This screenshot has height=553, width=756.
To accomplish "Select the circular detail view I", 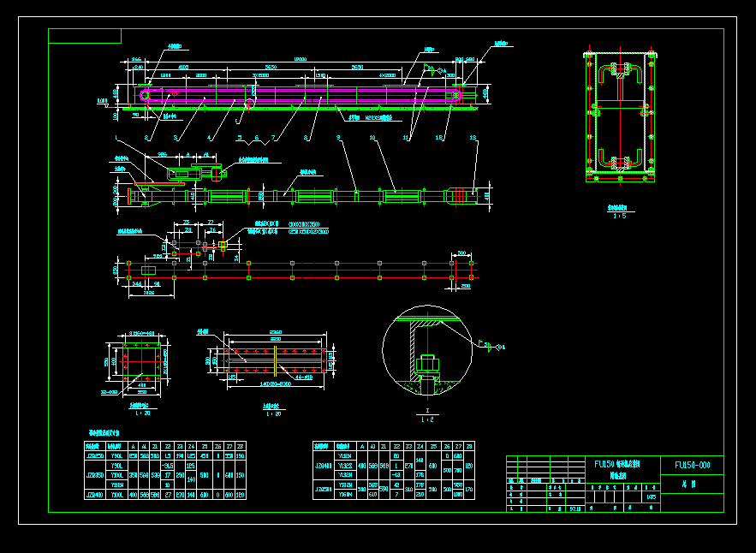I will click(427, 350).
